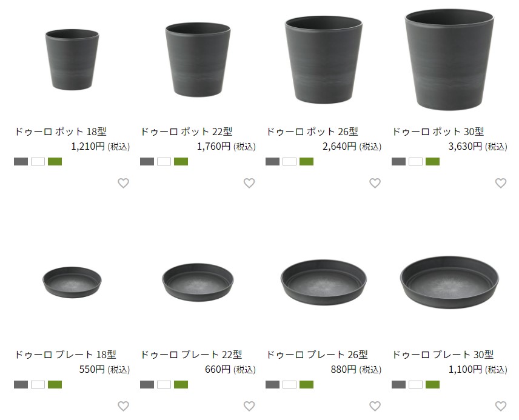Choose white swatch for ドゥーロ プレート 18型
This screenshot has height=420, width=519.
pyautogui.click(x=38, y=385)
